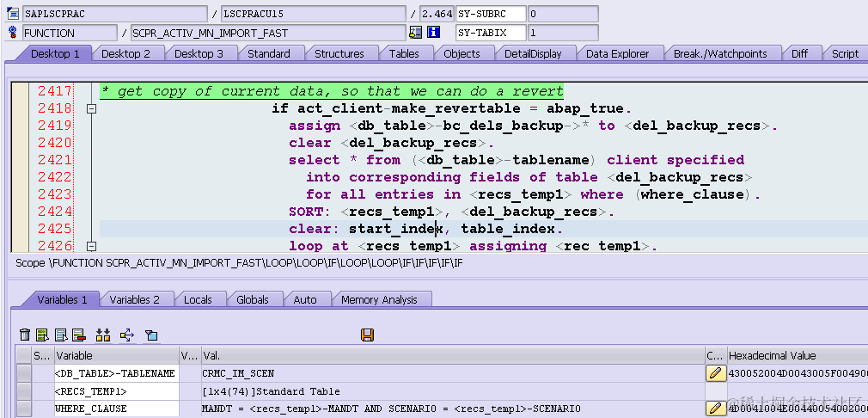Switch to Desktop 1 tab
Viewport: 868px width, 418px height.
click(54, 53)
